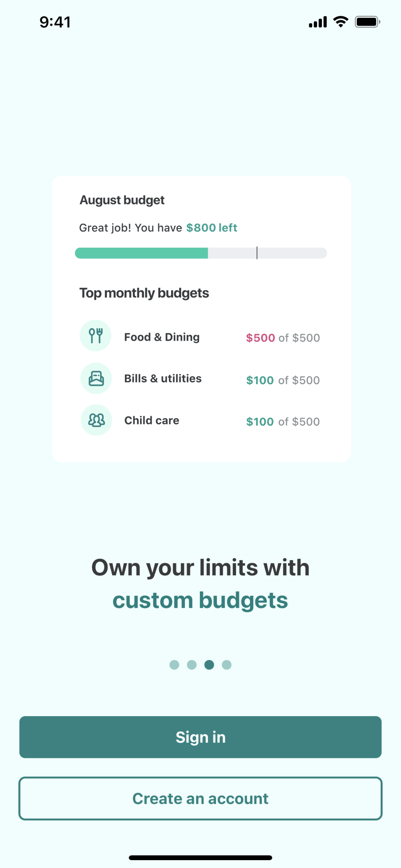Select the Food & Dining budget row label
401x868 pixels.
162,337
